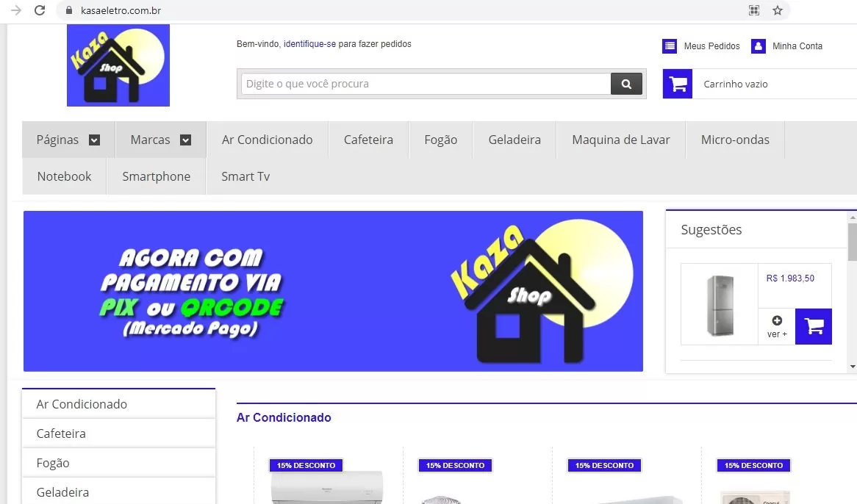This screenshot has width=857, height=504.
Task: Open the suggested refrigerator thumbnail
Action: [x=720, y=305]
